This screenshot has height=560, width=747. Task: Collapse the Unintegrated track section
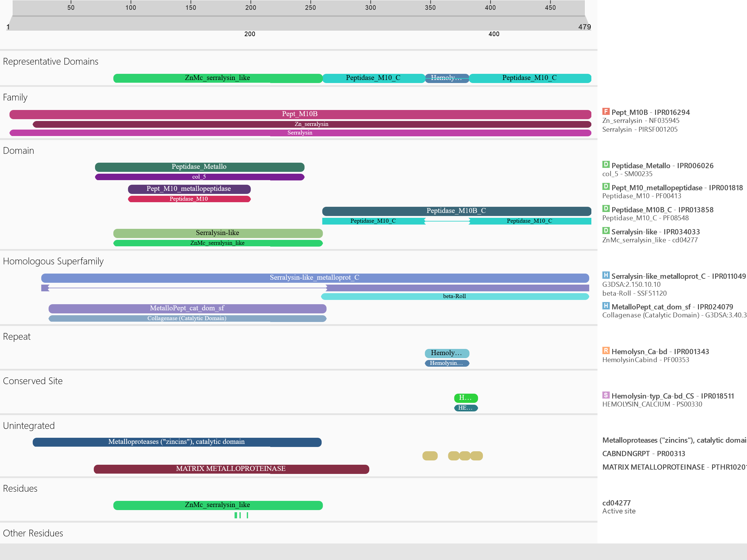[29, 426]
